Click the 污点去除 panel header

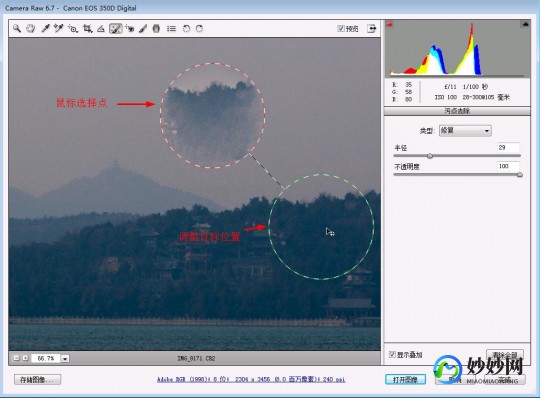(457, 111)
